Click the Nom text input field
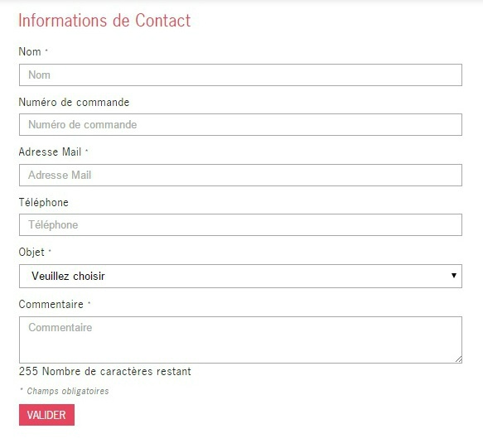 240,75
